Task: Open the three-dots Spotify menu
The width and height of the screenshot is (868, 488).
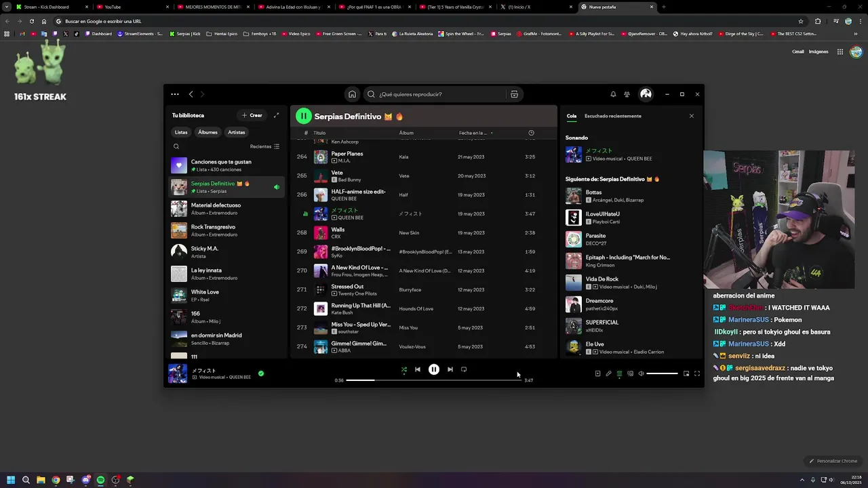Action: pyautogui.click(x=175, y=94)
